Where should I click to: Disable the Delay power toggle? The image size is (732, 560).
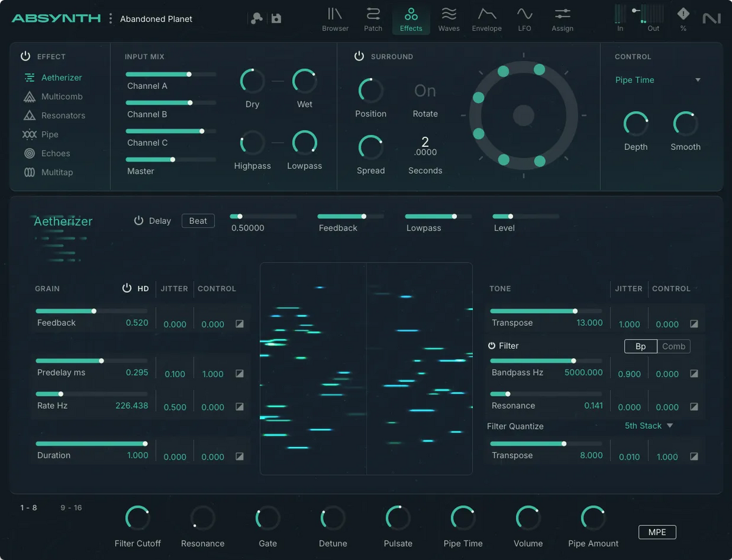pos(138,221)
